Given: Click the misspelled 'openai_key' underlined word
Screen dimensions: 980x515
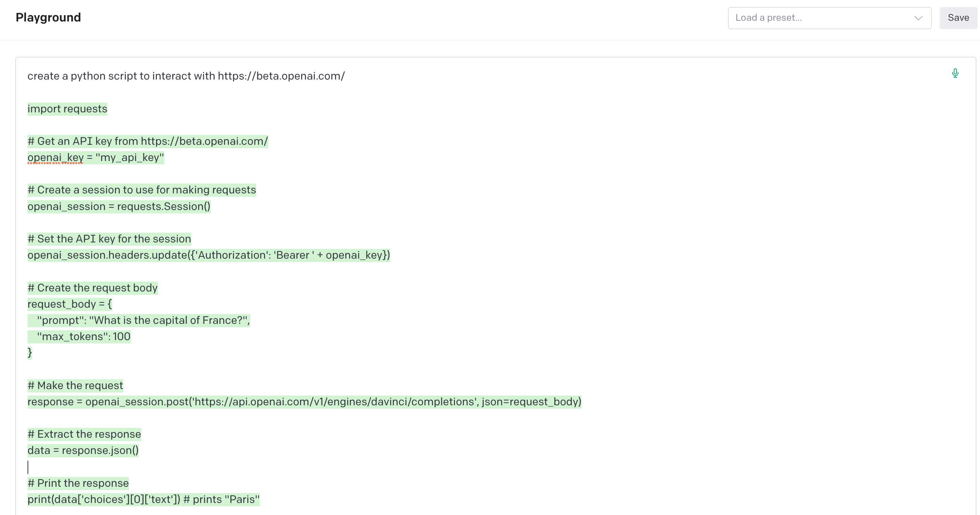Looking at the screenshot, I should [55, 158].
